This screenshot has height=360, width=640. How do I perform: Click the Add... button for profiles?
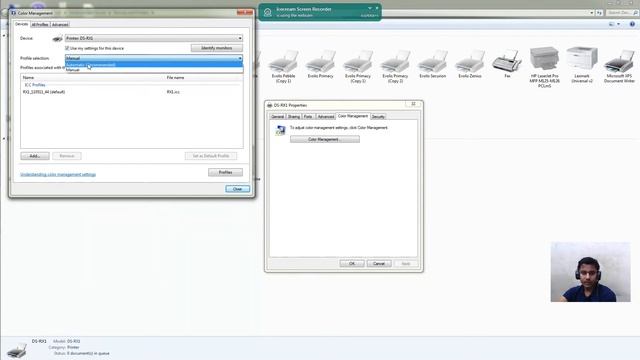coord(35,156)
